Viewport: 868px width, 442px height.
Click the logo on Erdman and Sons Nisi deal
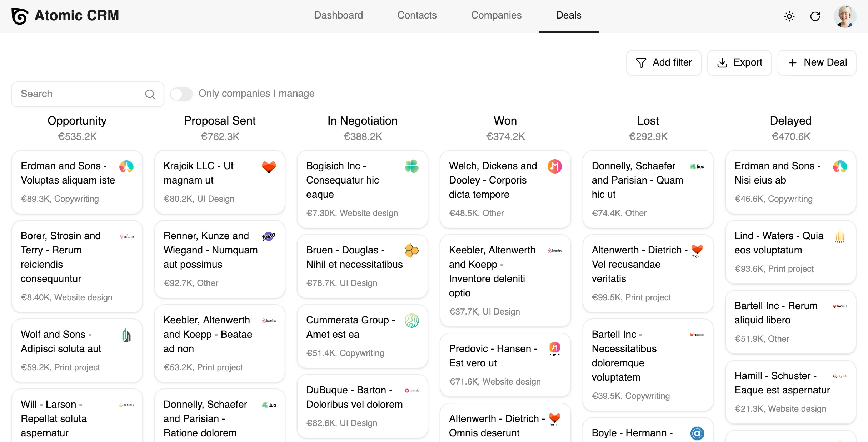coord(840,167)
